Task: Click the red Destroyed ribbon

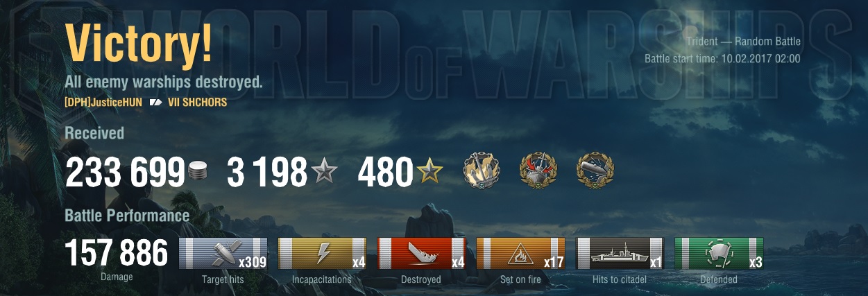Action: point(421,253)
